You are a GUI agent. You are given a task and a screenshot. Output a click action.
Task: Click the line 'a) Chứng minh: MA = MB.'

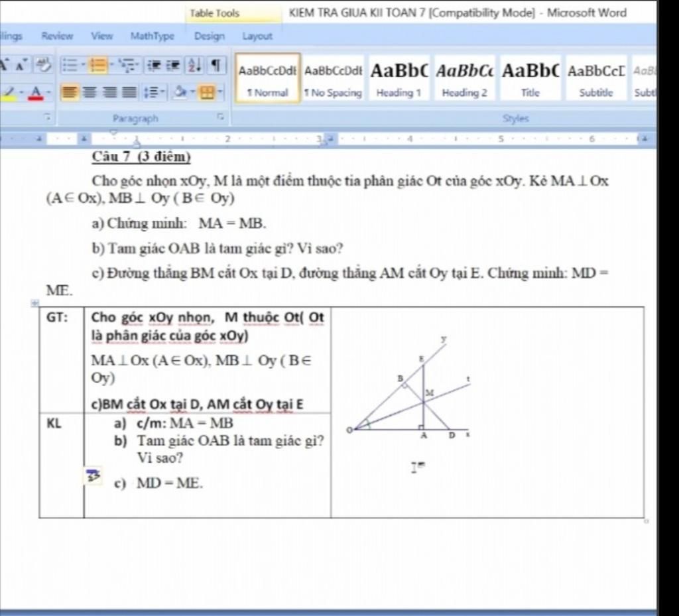click(x=179, y=224)
